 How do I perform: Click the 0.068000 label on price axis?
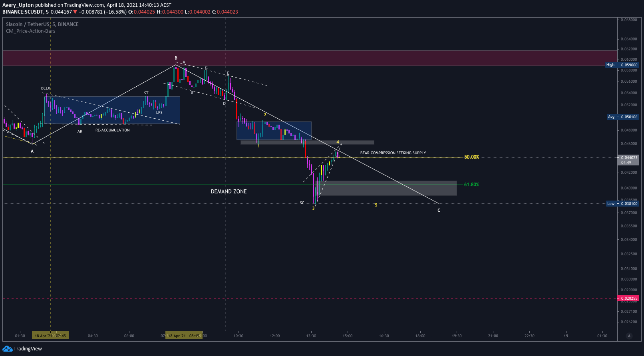629,20
